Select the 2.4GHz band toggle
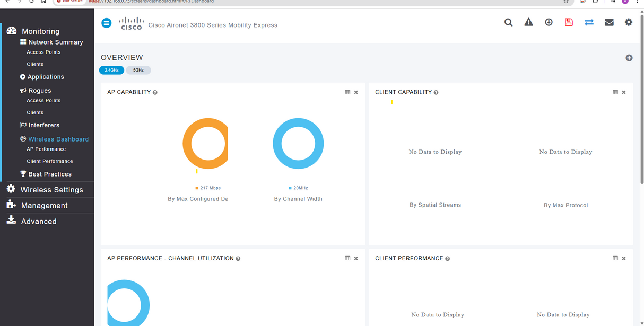 [111, 70]
